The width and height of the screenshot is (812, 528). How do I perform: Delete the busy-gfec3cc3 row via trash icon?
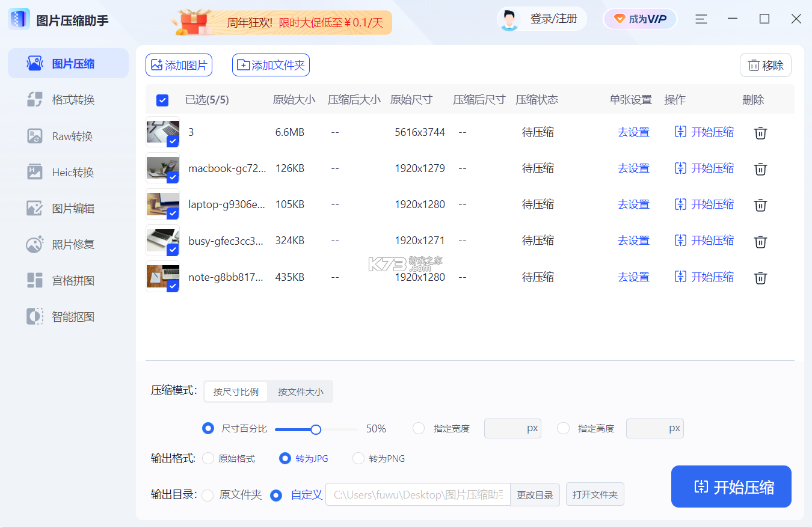[760, 242]
